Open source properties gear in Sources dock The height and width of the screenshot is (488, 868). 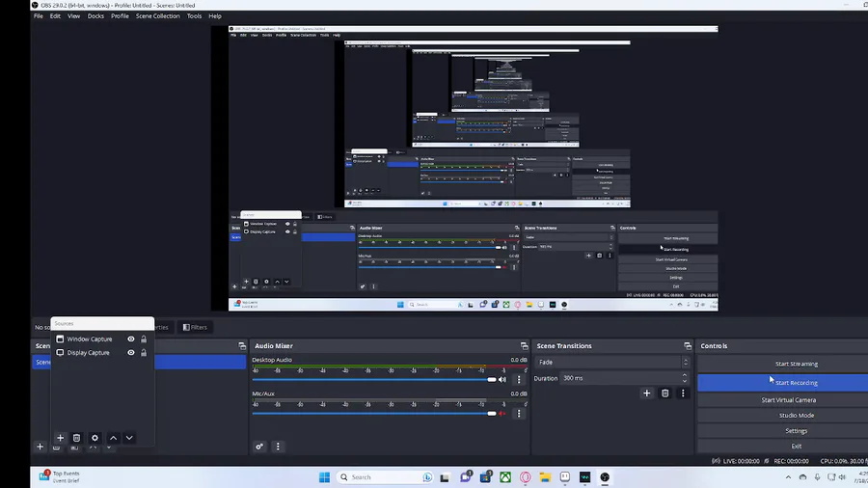(95, 438)
